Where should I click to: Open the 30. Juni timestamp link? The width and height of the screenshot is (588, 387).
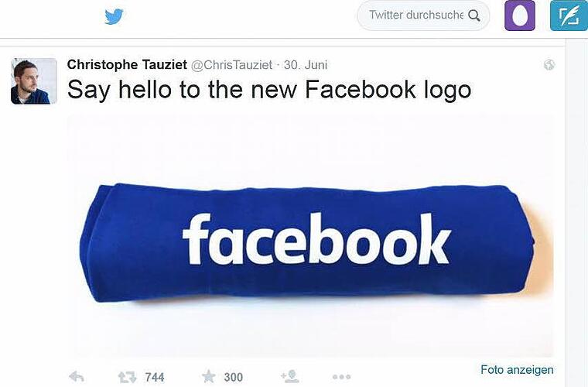pyautogui.click(x=306, y=65)
